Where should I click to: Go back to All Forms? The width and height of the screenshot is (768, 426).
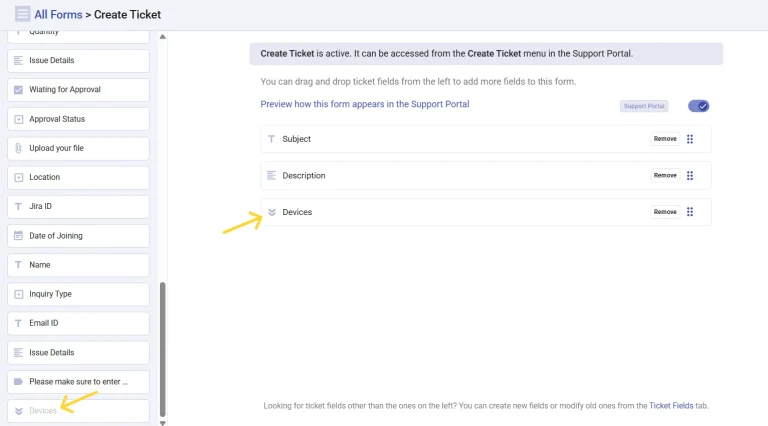coord(58,15)
